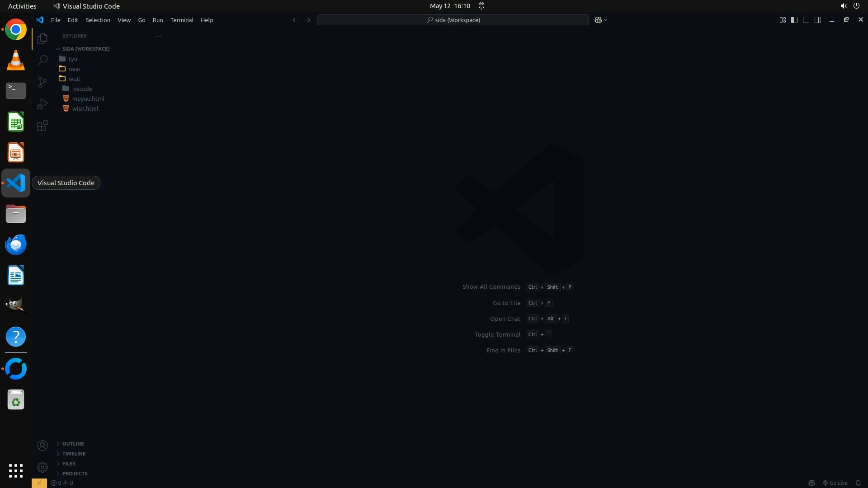The width and height of the screenshot is (868, 488).
Task: Expand the TIMELINE section
Action: point(74,454)
